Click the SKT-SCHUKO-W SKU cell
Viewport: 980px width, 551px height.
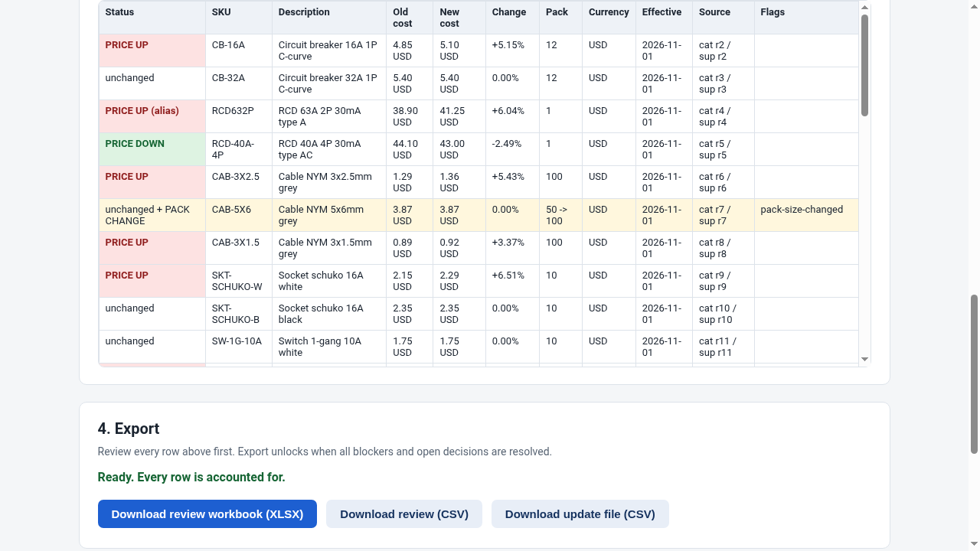239,281
